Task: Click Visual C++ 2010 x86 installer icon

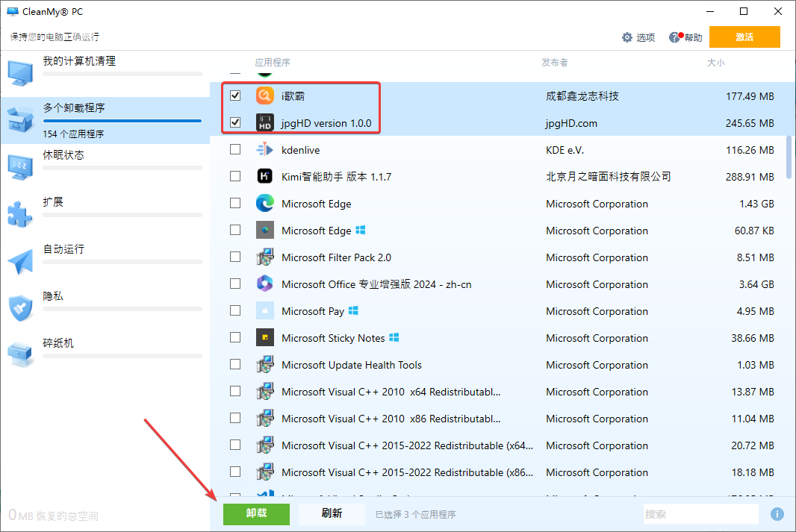Action: [264, 419]
